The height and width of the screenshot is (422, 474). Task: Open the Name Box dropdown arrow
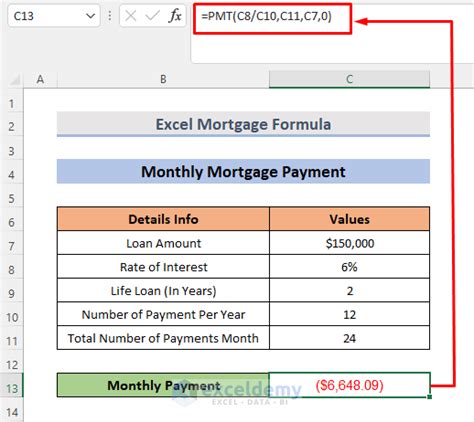click(x=90, y=16)
